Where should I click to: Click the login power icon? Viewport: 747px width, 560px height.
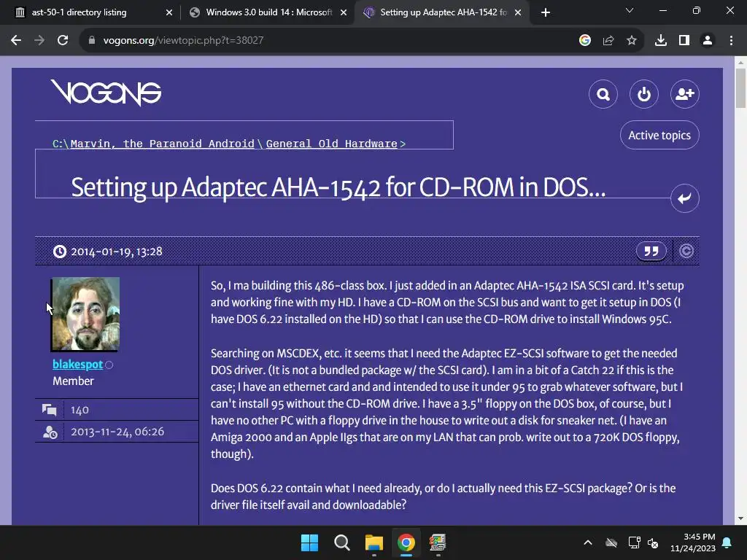coord(644,94)
